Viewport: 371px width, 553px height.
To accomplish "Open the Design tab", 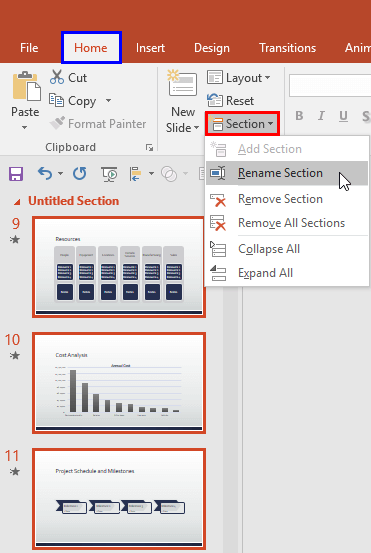I will coord(212,48).
